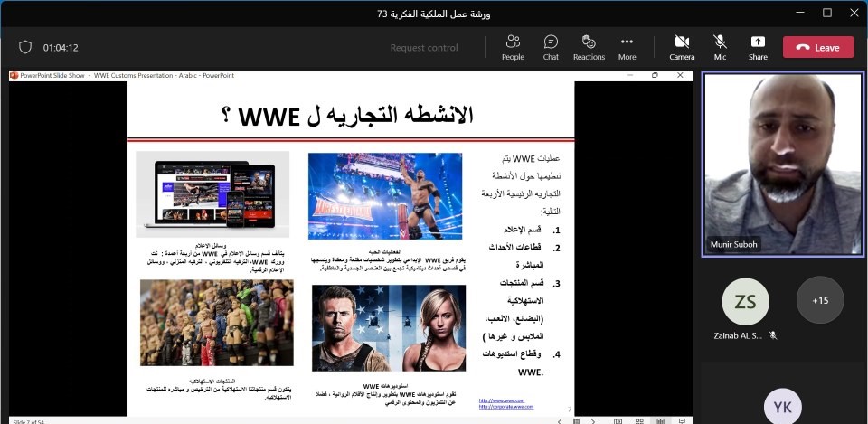The image size is (868, 424).
Task: Open the People participants panel
Action: (x=513, y=48)
